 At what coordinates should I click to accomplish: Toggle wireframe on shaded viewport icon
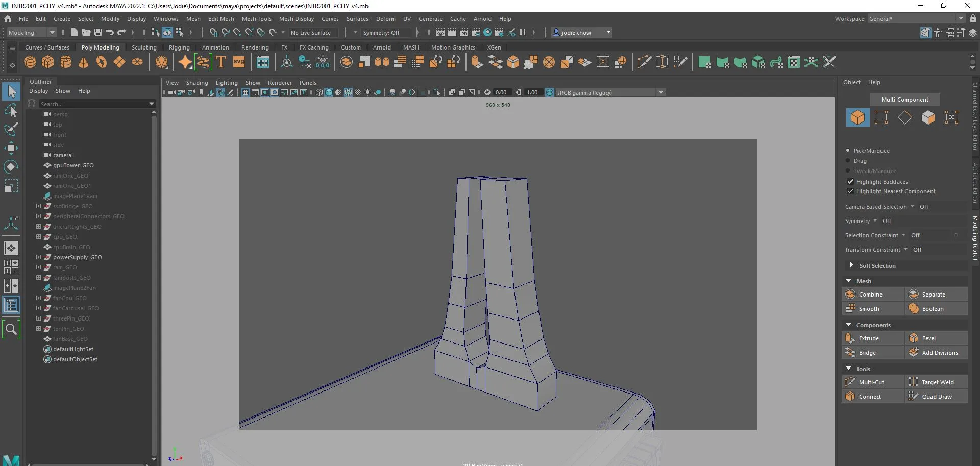pos(348,92)
